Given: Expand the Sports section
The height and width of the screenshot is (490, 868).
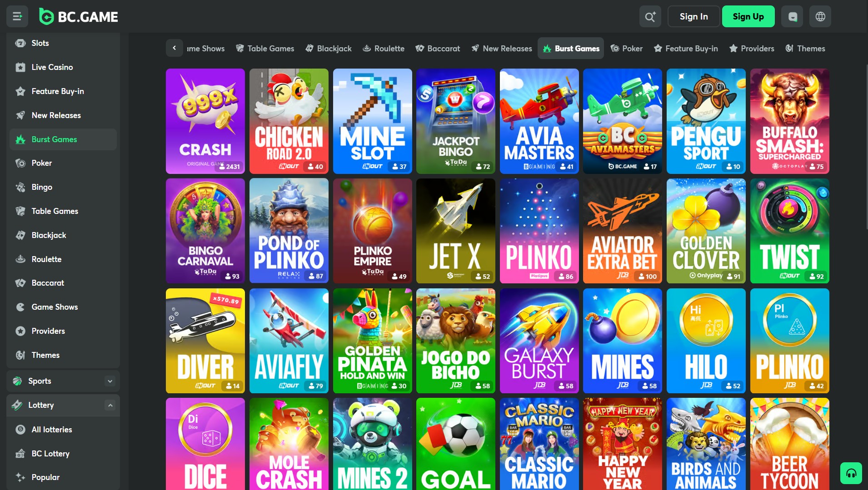Looking at the screenshot, I should click(x=109, y=381).
